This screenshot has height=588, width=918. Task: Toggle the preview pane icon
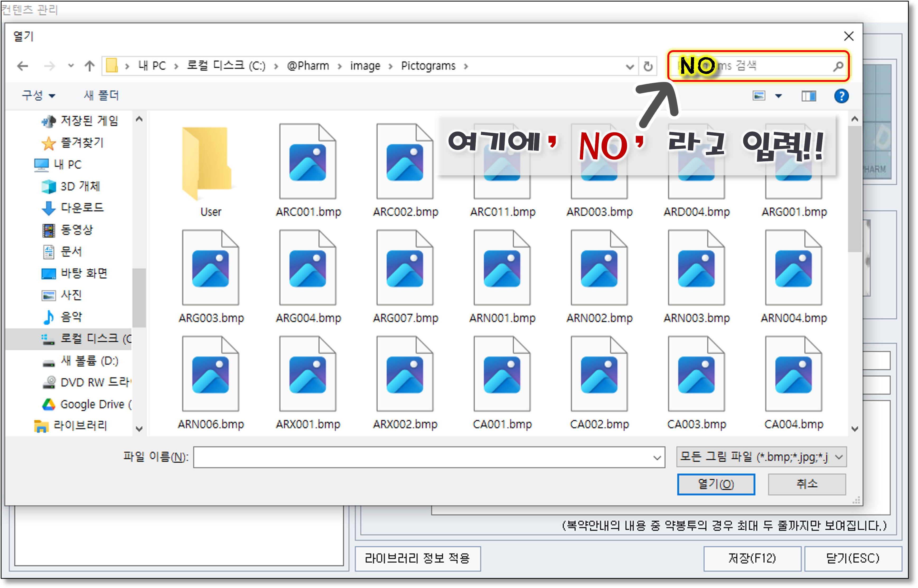[808, 96]
